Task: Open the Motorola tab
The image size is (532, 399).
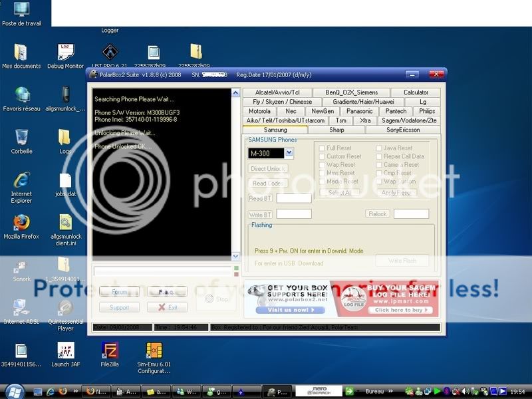Action: click(x=259, y=111)
